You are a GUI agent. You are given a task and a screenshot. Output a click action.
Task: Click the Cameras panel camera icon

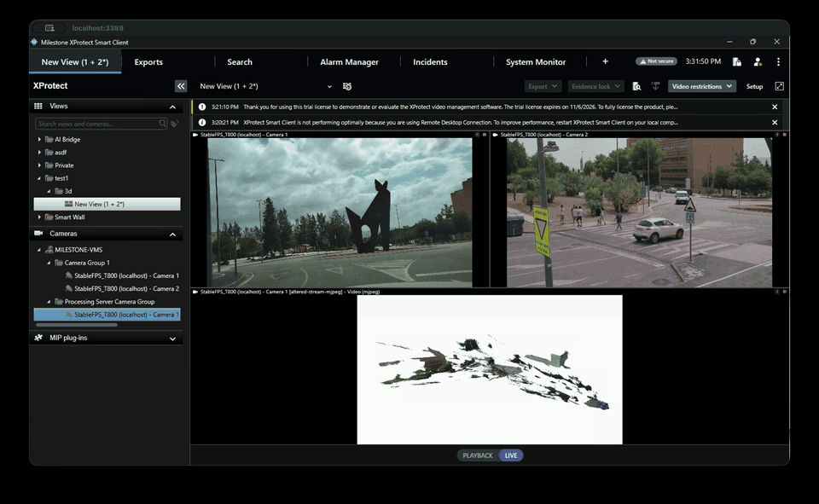tap(38, 234)
